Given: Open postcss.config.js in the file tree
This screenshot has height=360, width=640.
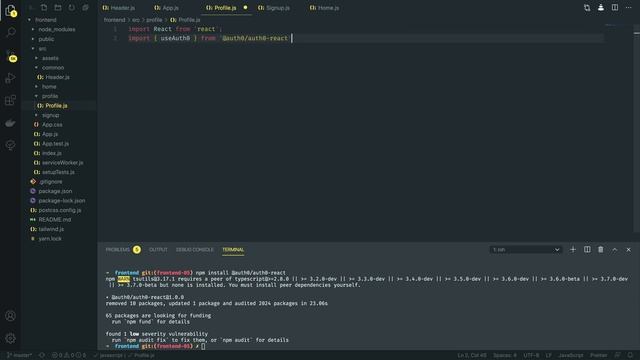Looking at the screenshot, I should (x=60, y=210).
